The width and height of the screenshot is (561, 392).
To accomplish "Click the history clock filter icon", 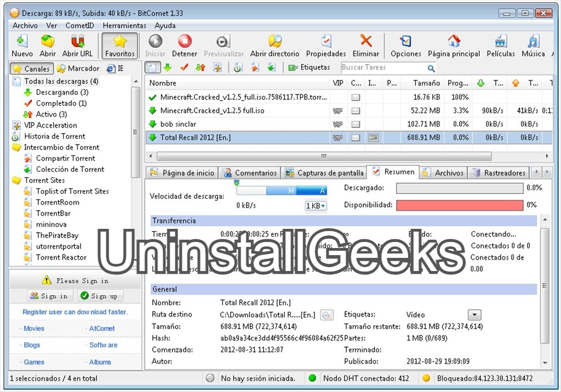I will pyautogui.click(x=238, y=67).
